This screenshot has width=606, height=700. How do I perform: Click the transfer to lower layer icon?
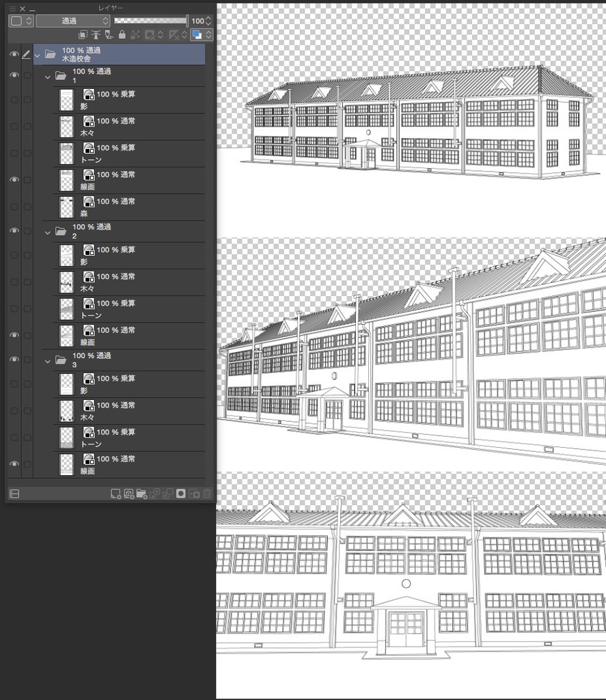pos(154,493)
